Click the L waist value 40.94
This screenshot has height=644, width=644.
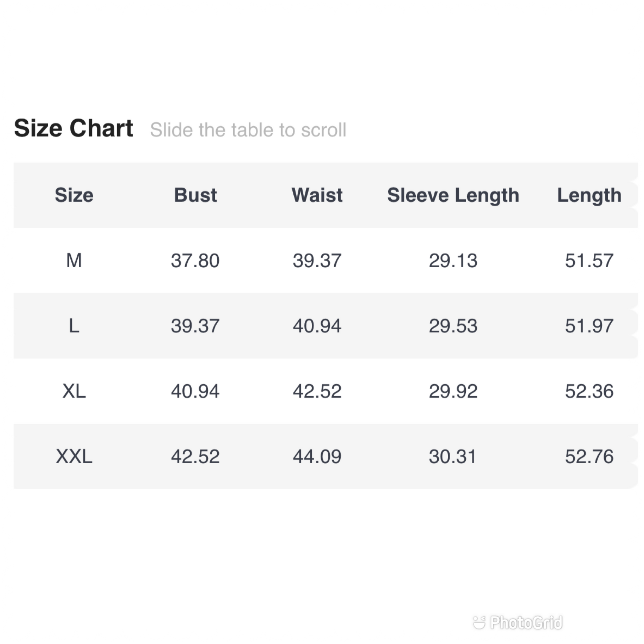(317, 326)
